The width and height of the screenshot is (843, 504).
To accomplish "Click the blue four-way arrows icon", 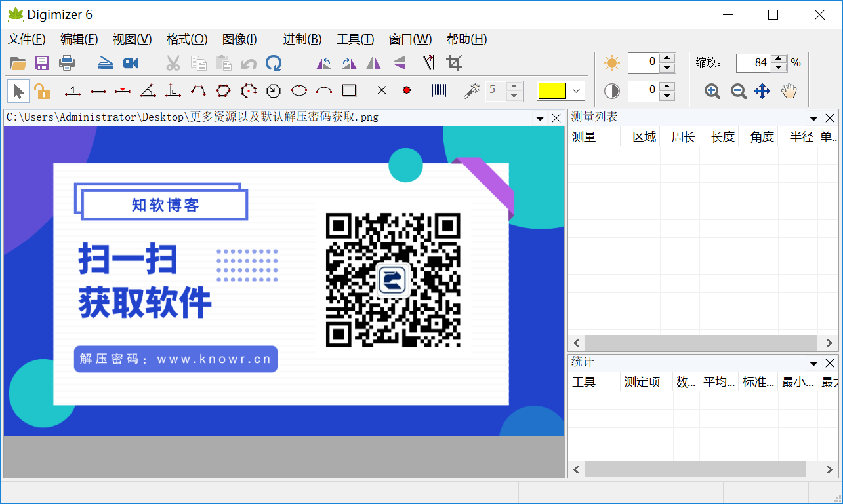I will [x=762, y=91].
